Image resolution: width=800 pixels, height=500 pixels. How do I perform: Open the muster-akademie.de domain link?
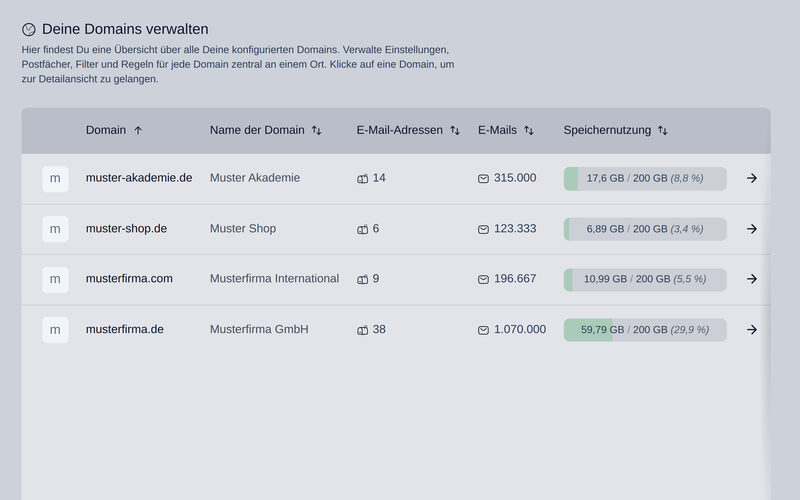click(x=139, y=178)
